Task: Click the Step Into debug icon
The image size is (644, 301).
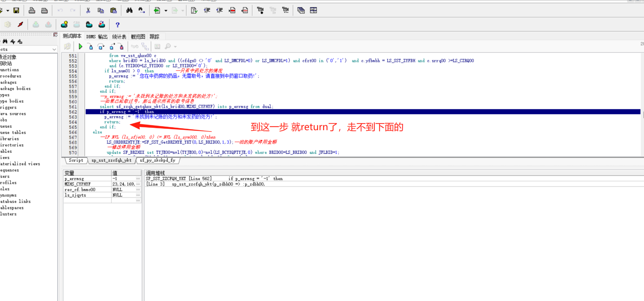Action: (x=91, y=46)
